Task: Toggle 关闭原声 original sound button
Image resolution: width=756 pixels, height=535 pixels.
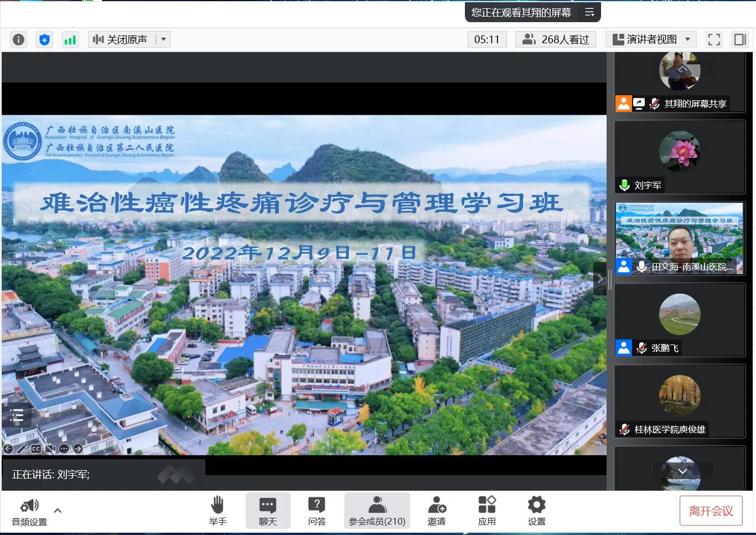Action: 121,39
